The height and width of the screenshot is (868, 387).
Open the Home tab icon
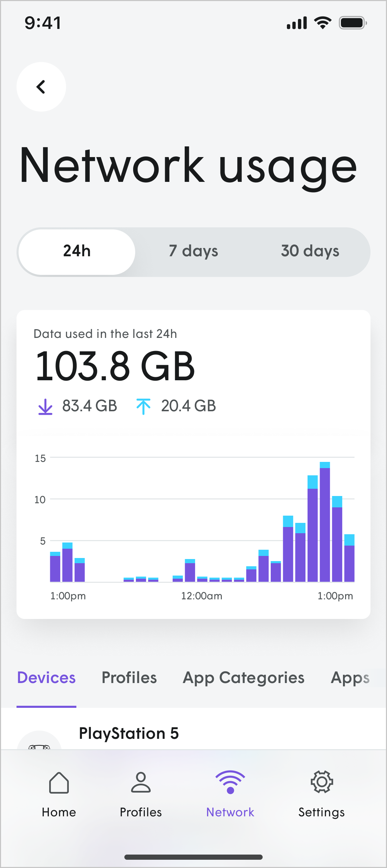pyautogui.click(x=59, y=783)
